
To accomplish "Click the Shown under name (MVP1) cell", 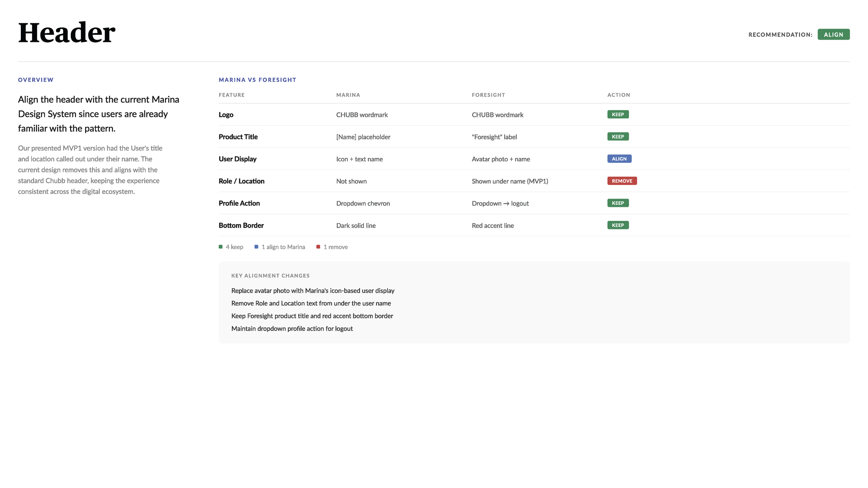I will (510, 181).
